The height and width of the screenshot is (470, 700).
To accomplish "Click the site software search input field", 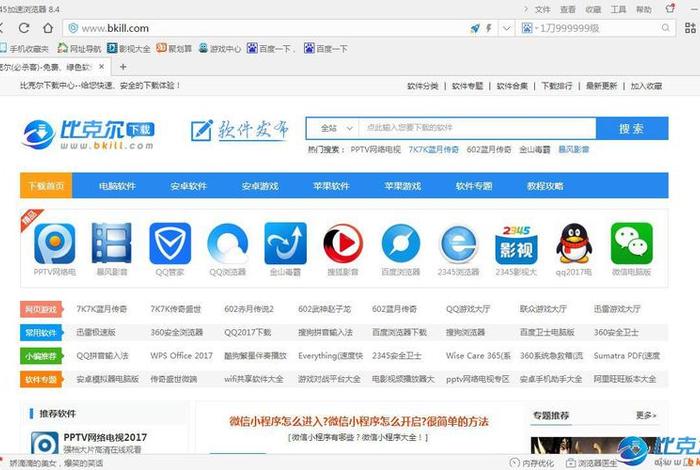I will click(x=477, y=129).
